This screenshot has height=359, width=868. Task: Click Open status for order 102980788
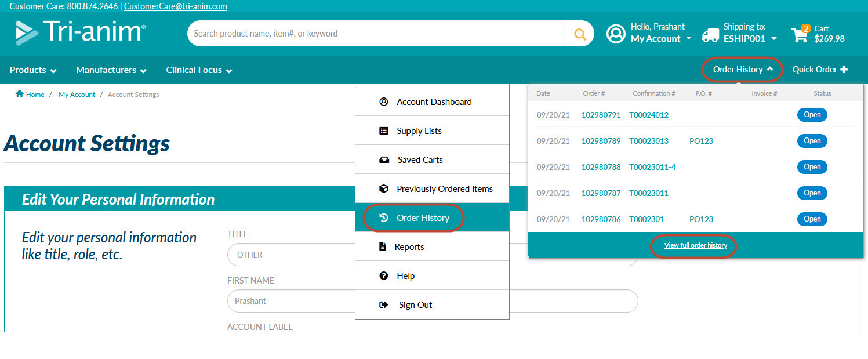point(812,167)
